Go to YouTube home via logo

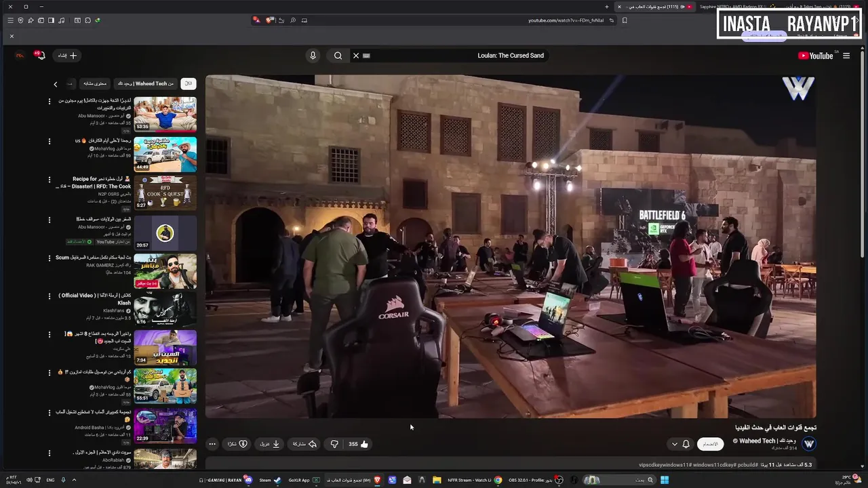tap(816, 56)
